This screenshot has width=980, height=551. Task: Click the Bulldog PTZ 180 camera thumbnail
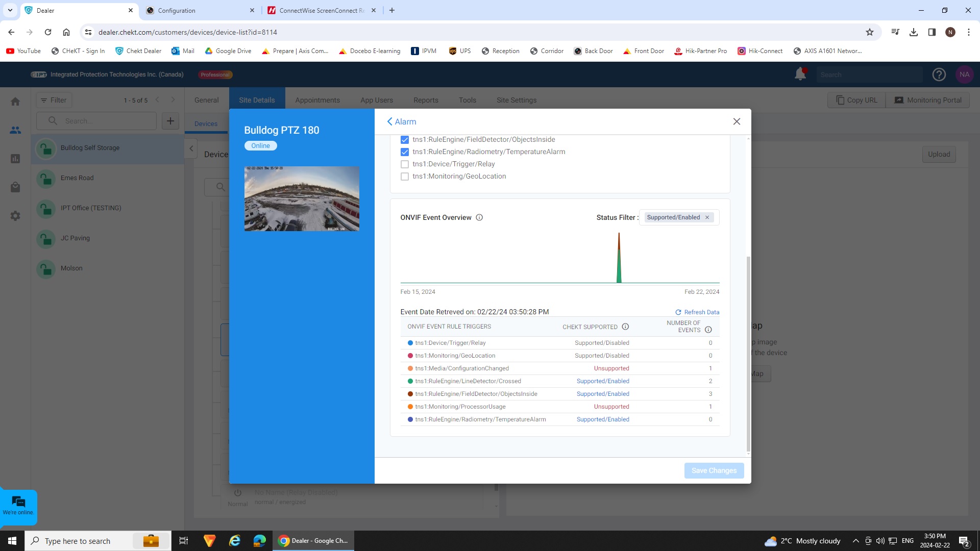302,198
